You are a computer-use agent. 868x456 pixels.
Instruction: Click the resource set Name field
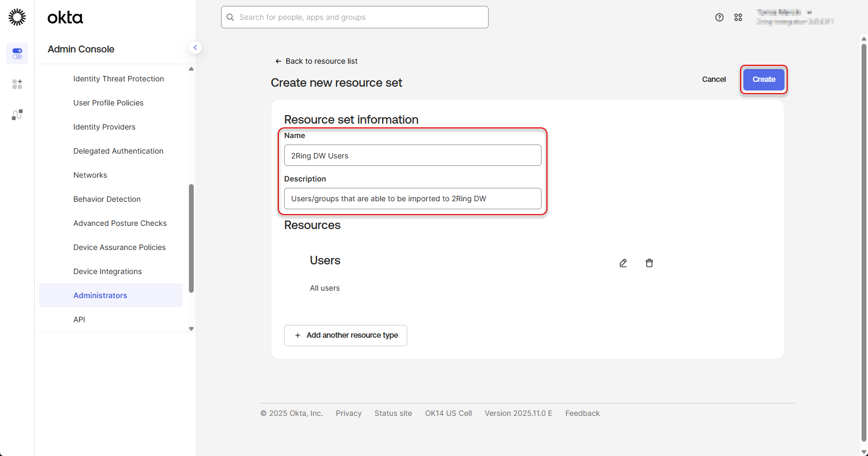(x=413, y=156)
